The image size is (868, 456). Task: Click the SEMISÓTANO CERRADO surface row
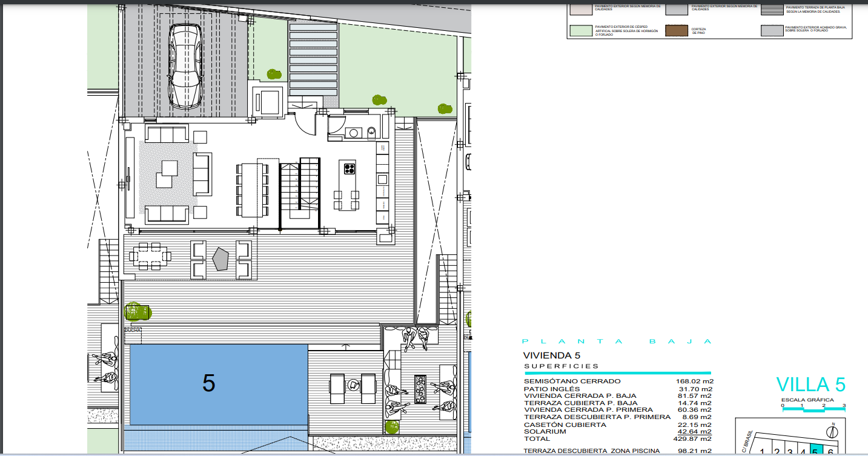tap(617, 381)
